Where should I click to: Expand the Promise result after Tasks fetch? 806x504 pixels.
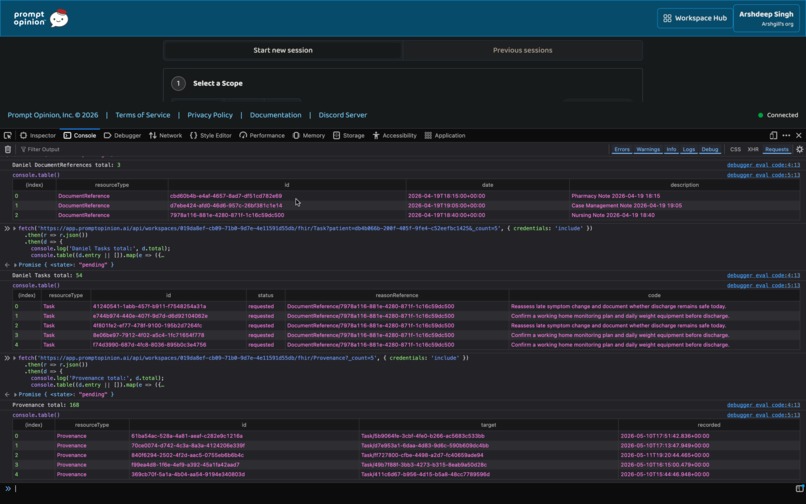click(14, 265)
